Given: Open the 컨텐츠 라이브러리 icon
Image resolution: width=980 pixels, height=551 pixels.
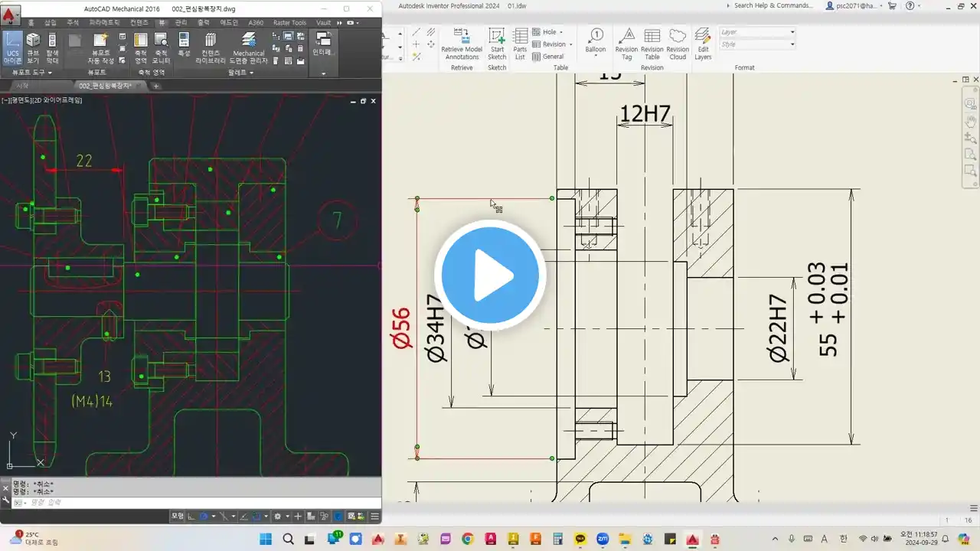Looking at the screenshot, I should click(x=211, y=48).
